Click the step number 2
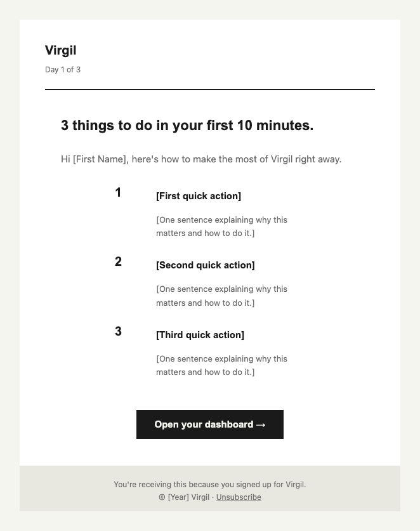Image resolution: width=420 pixels, height=531 pixels. (x=118, y=261)
